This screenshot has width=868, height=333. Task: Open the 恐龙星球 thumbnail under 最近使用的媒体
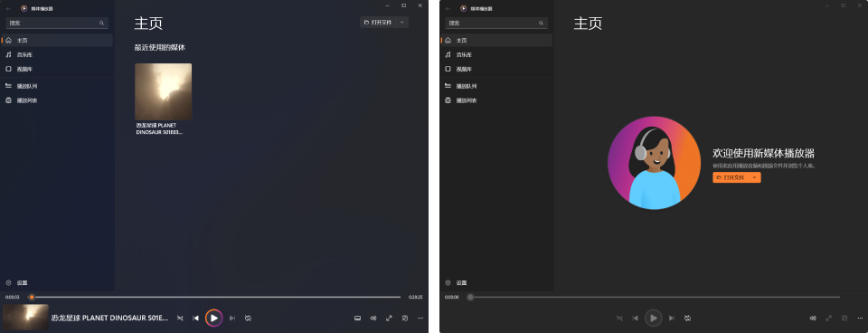point(164,91)
